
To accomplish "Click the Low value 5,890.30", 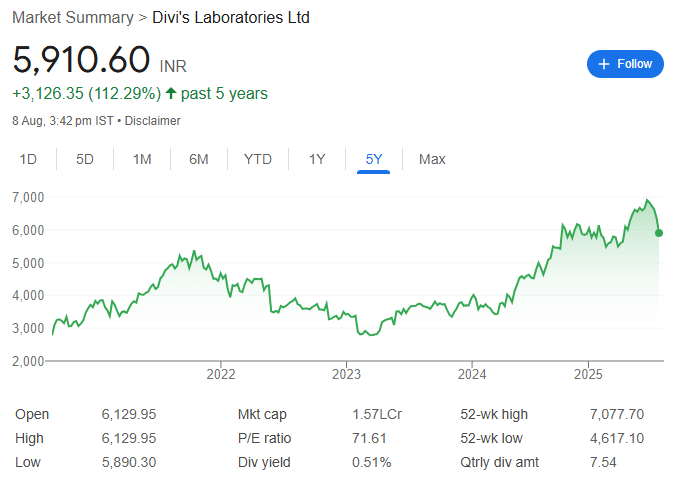I will [x=129, y=462].
